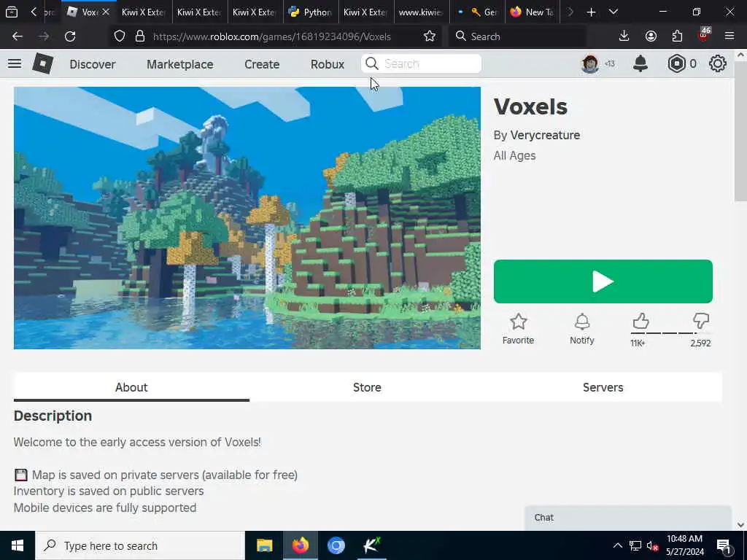
Task: Open File Explorer from taskbar
Action: click(x=264, y=545)
